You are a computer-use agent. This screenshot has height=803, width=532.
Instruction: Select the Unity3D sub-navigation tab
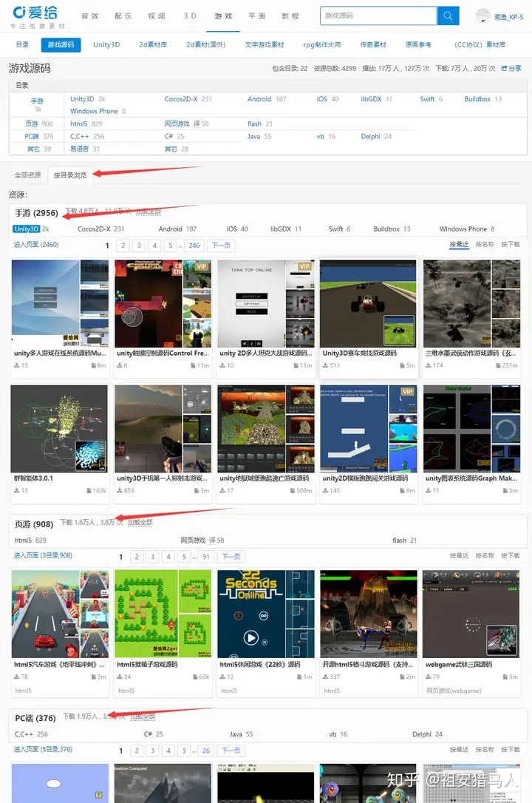click(106, 44)
